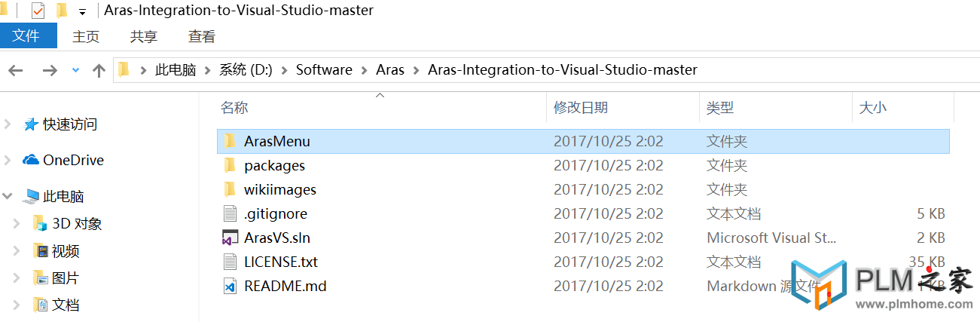Collapse the 此电脑 tree node

click(x=8, y=196)
